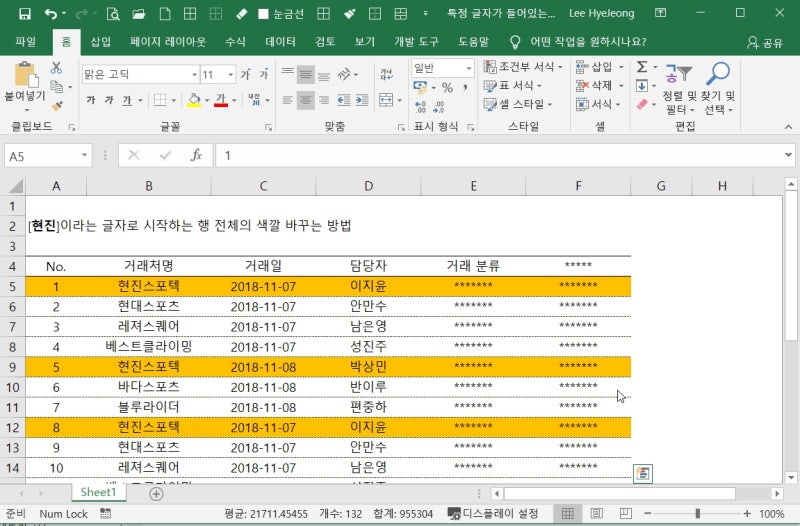Create a new blank workbook icon
Viewport: 800px width, 526px height.
pyautogui.click(x=165, y=14)
